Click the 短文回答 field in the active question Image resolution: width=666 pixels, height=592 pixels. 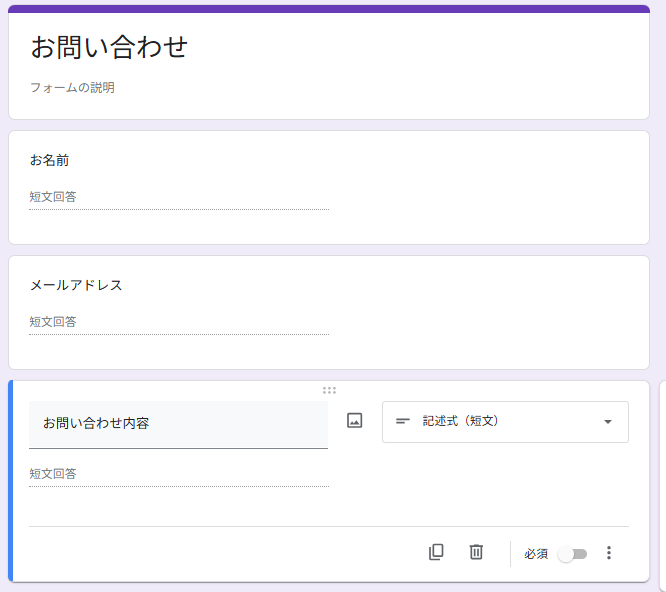(x=178, y=474)
